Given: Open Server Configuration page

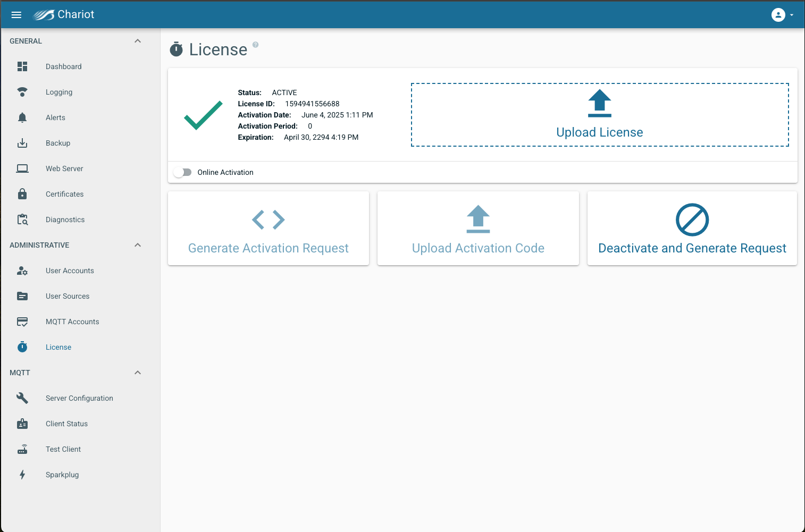Looking at the screenshot, I should (x=80, y=398).
